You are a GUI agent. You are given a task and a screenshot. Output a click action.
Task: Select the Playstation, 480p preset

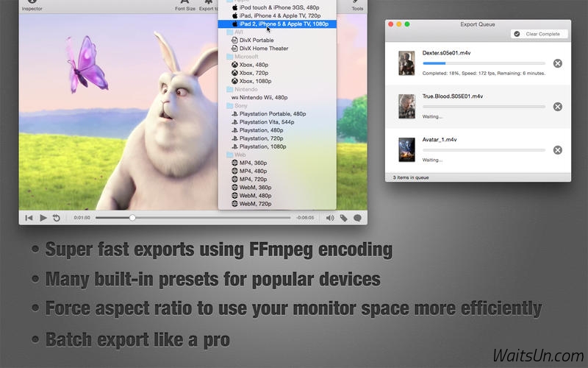(x=277, y=130)
